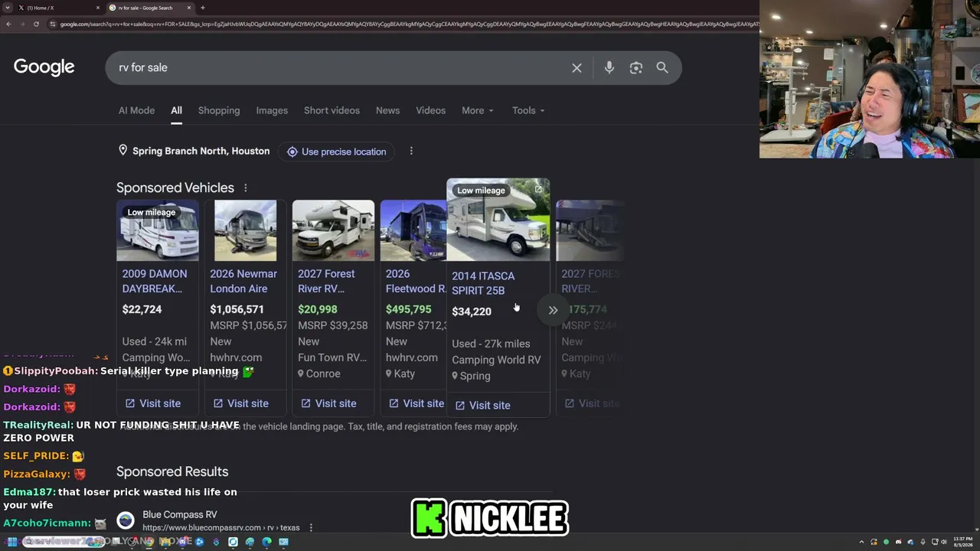Screen dimensions: 980x551
Task: Open the tab search dropdown arrow
Action: point(8,8)
